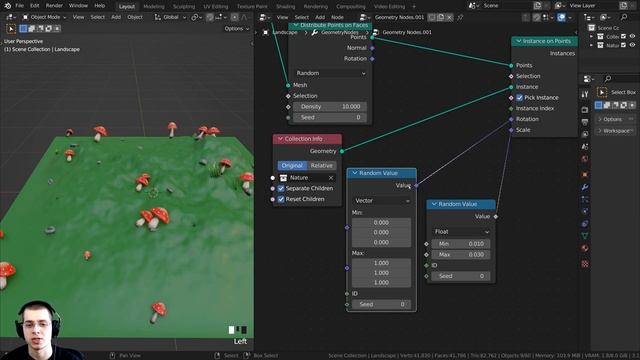
Task: Click the View Layer name field
Action: [592, 6]
